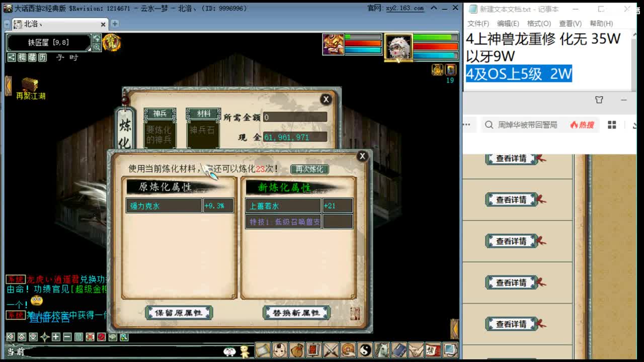Open the 编辑(E) menu in Notepad
The width and height of the screenshot is (644, 362).
(x=508, y=24)
